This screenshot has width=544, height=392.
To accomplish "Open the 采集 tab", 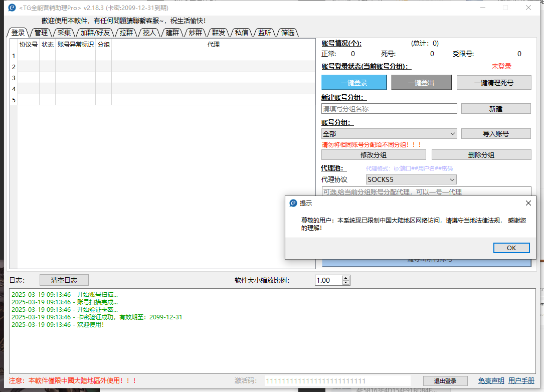I will [64, 33].
